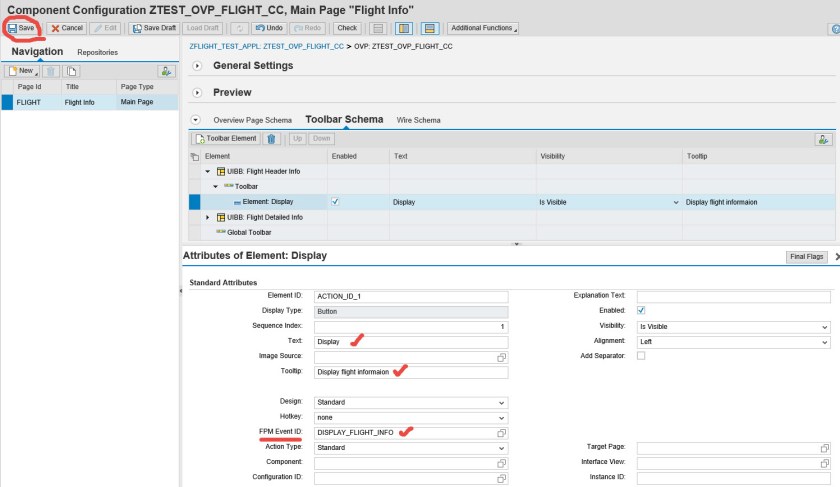Click the Cancel button with red X
The image size is (840, 487).
click(x=67, y=28)
